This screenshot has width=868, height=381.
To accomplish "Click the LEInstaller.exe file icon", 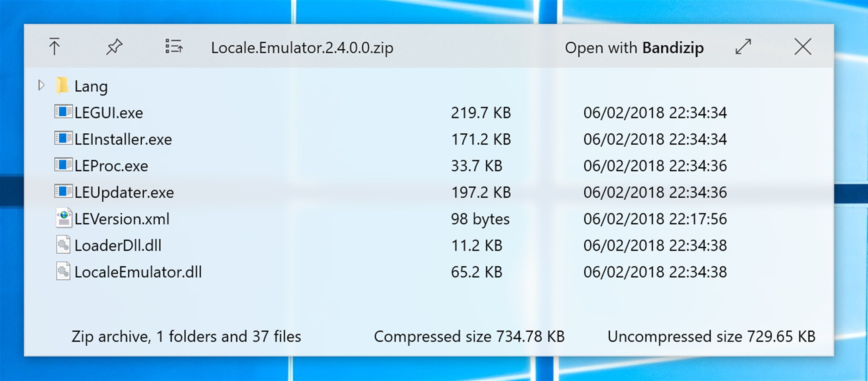I will point(63,138).
